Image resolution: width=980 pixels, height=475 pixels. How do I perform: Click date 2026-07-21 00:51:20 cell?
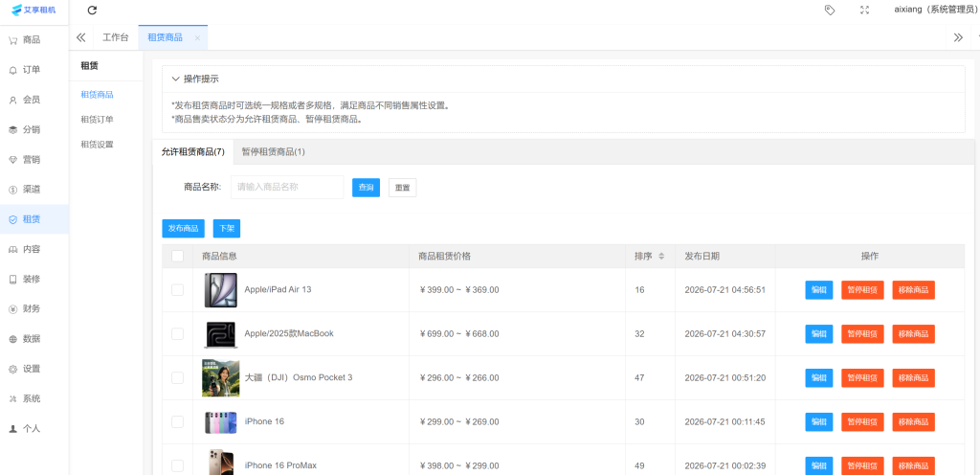[725, 377]
